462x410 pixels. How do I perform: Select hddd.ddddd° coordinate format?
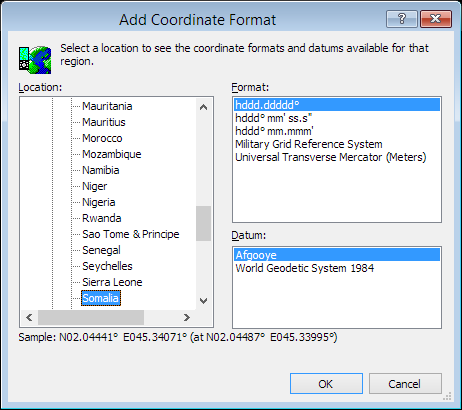pyautogui.click(x=337, y=105)
